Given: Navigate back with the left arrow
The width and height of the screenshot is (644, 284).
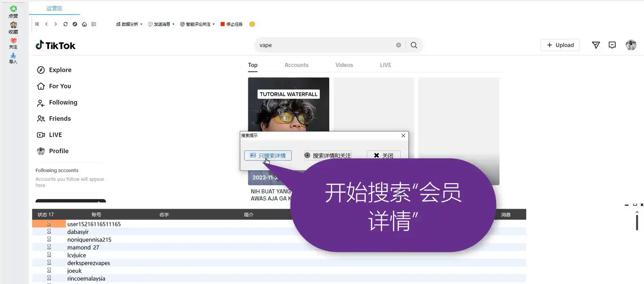Looking at the screenshot, I should click(x=46, y=24).
